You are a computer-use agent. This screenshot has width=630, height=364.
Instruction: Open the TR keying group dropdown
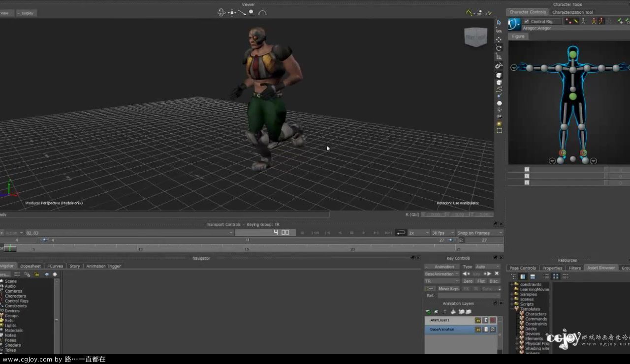tap(441, 281)
